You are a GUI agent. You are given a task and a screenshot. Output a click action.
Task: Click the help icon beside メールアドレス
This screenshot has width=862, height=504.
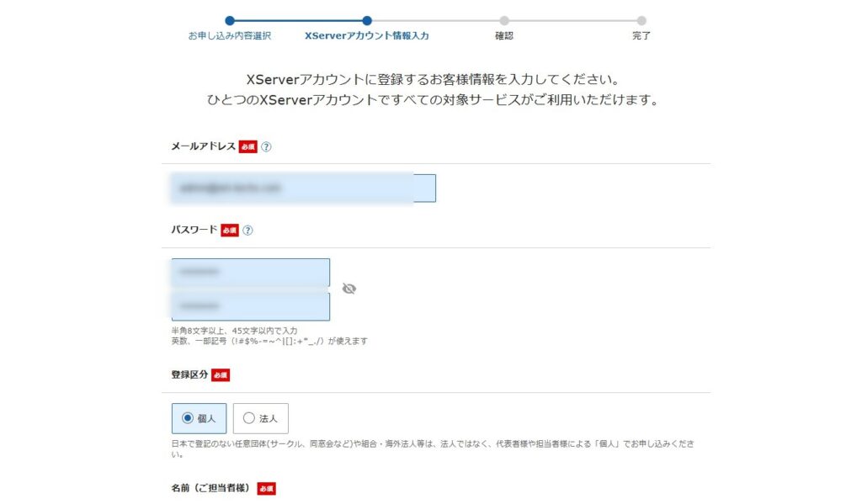(x=266, y=146)
